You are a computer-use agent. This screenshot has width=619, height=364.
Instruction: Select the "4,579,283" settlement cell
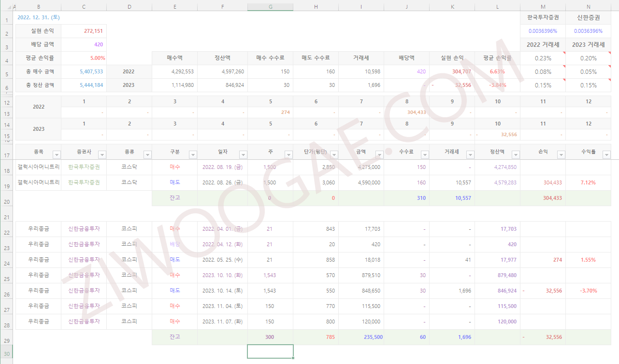point(498,183)
